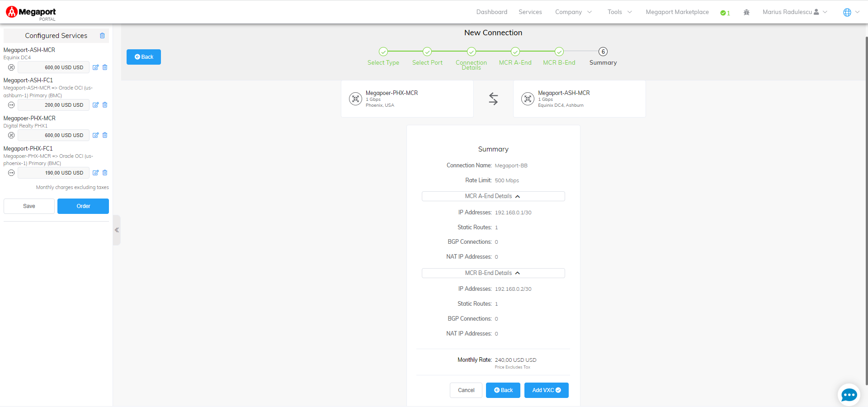Collapse the MCR B-End Details section
This screenshot has width=868, height=407.
(493, 273)
